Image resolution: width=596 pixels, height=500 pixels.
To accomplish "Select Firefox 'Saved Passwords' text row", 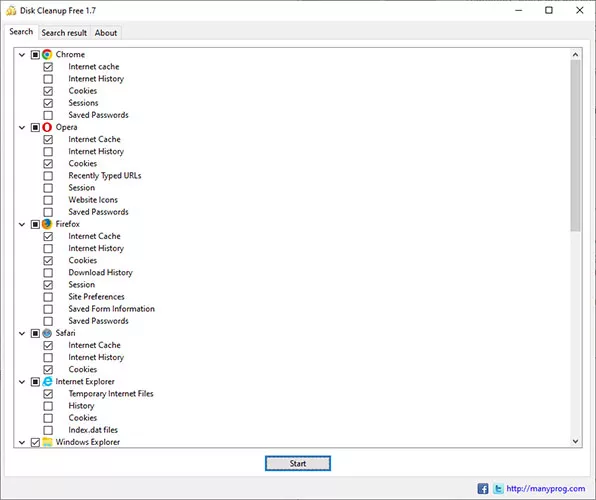I will (x=98, y=321).
